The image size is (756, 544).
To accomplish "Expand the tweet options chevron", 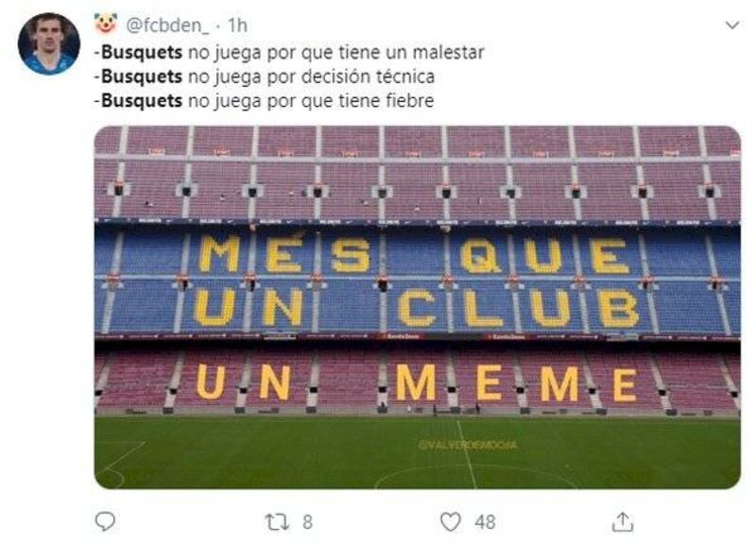I will 732,25.
